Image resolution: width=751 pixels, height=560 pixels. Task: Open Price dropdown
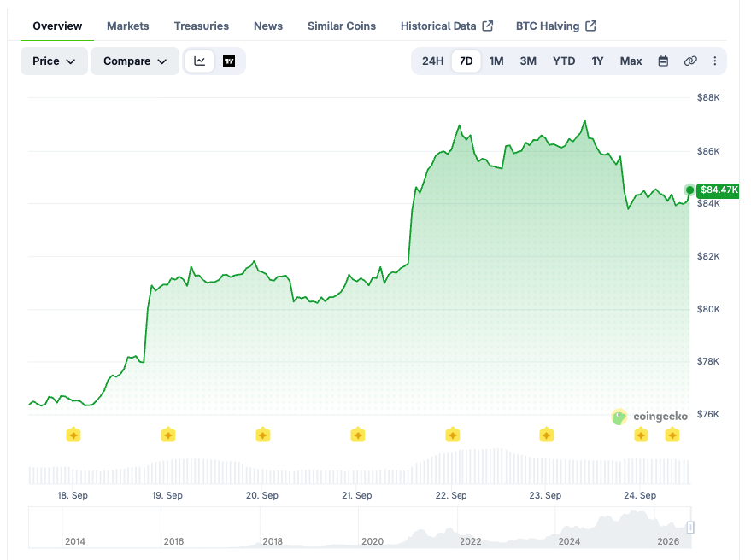(x=54, y=61)
